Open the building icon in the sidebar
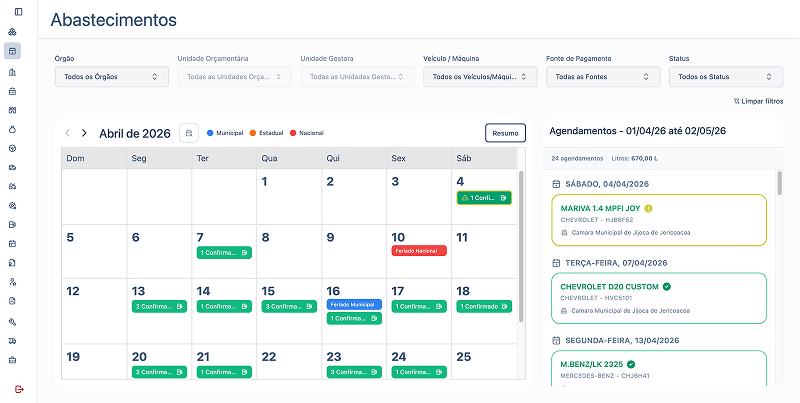Screen dimensions: 800x403 [x=12, y=72]
